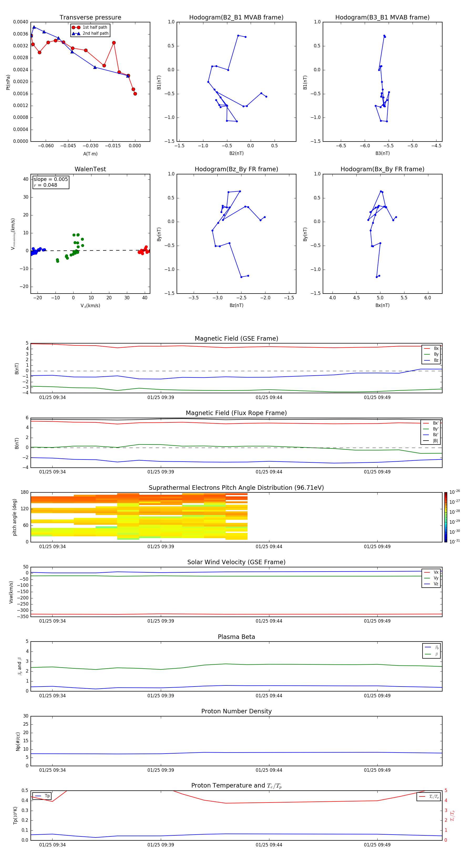The height and width of the screenshot is (868, 473).
Task: Click 'Proton Temperature and Te/Tp' title
Action: point(236,785)
